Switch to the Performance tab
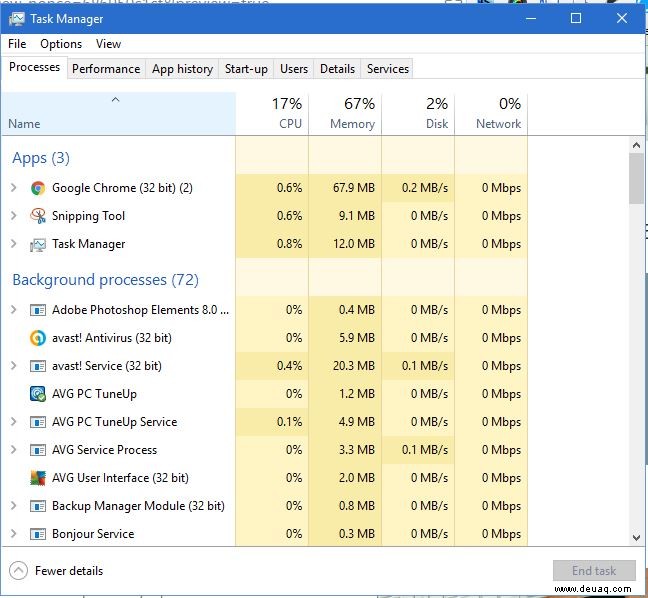This screenshot has width=648, height=598. click(x=106, y=69)
